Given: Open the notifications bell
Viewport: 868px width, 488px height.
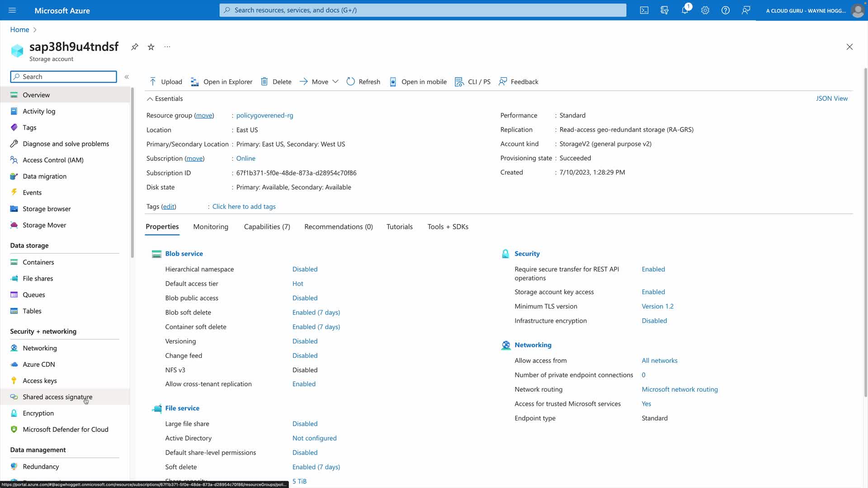Looking at the screenshot, I should pyautogui.click(x=684, y=10).
